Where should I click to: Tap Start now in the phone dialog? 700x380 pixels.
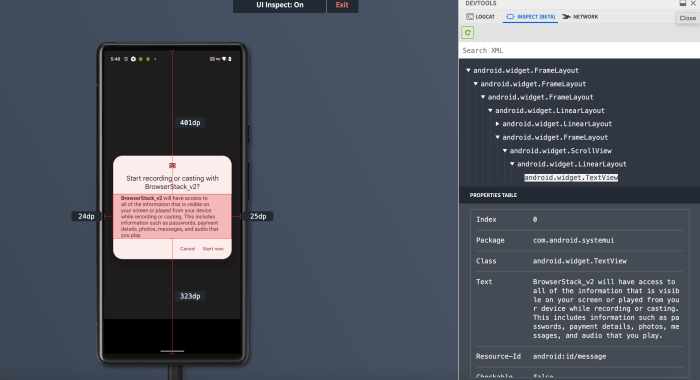(213, 249)
